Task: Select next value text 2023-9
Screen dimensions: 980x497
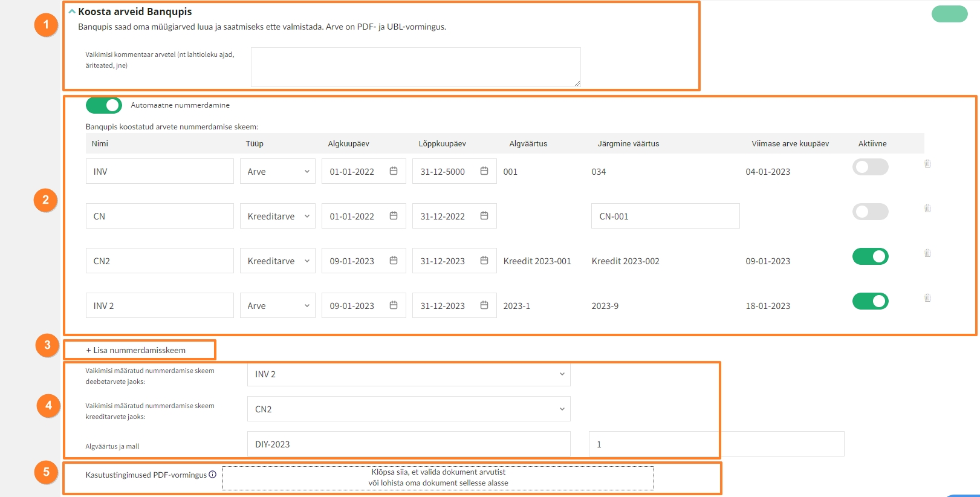Action: 605,306
